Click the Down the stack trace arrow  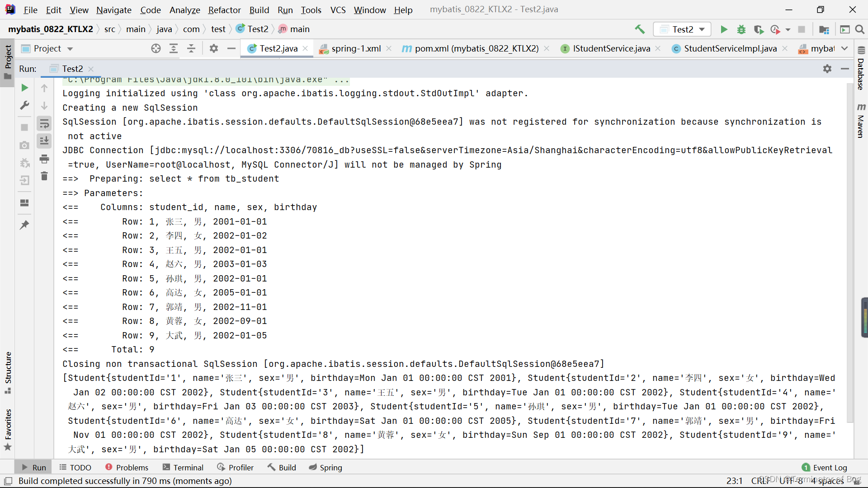(x=44, y=105)
